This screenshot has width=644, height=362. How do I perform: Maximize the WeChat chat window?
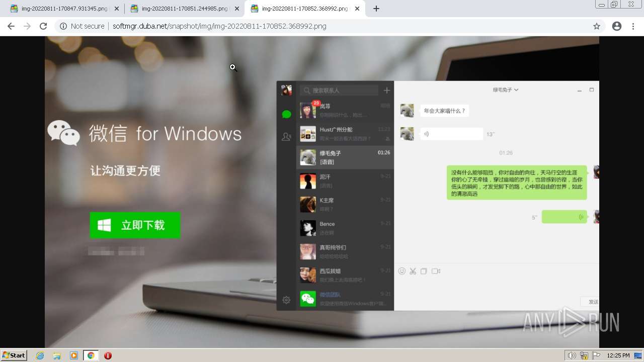pos(592,90)
